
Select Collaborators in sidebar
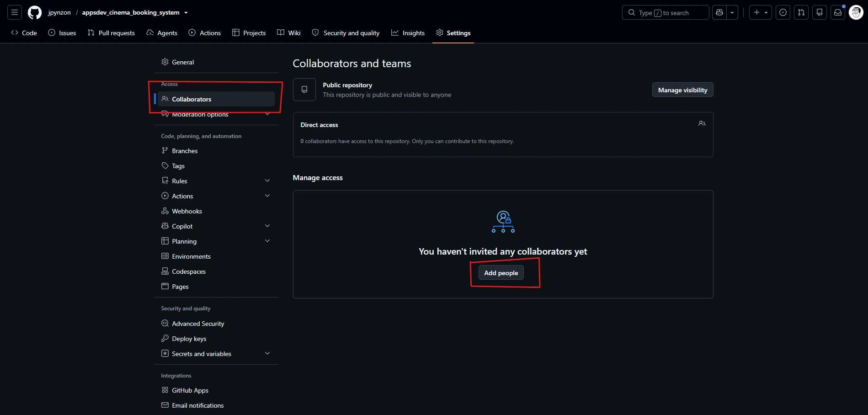tap(216, 99)
